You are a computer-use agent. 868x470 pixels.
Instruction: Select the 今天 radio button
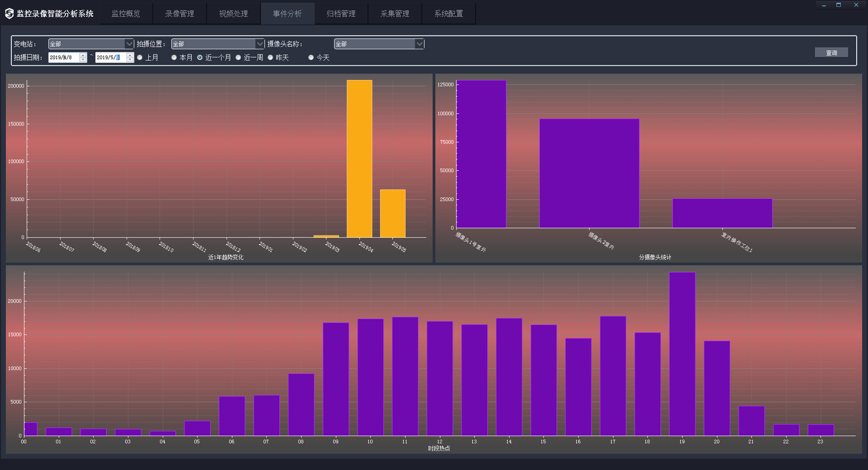tap(311, 57)
